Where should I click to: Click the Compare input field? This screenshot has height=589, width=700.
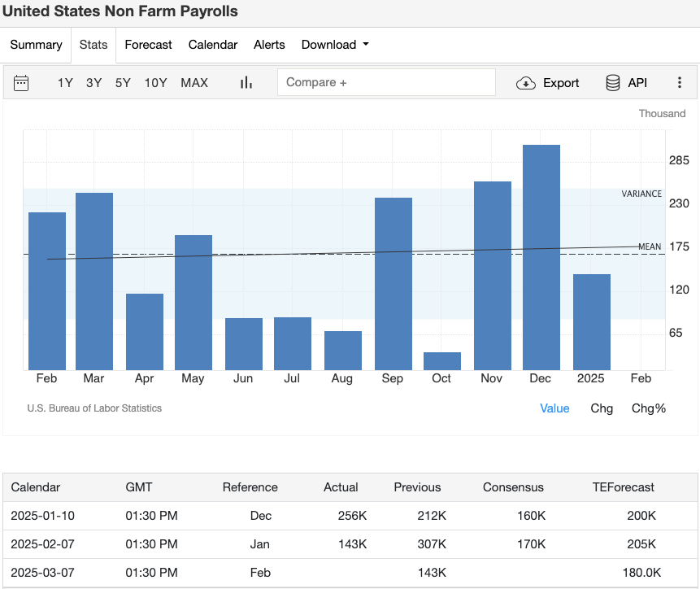point(386,82)
